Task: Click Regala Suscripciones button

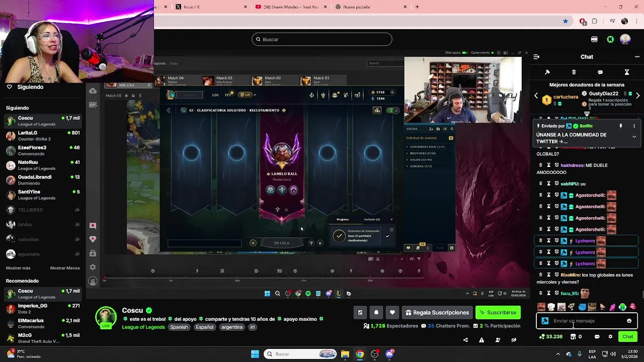Action: pyautogui.click(x=437, y=313)
